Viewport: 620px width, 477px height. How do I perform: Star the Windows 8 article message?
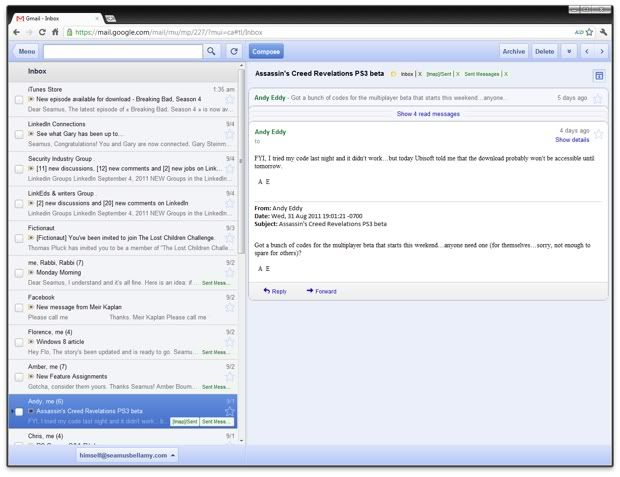[x=229, y=343]
